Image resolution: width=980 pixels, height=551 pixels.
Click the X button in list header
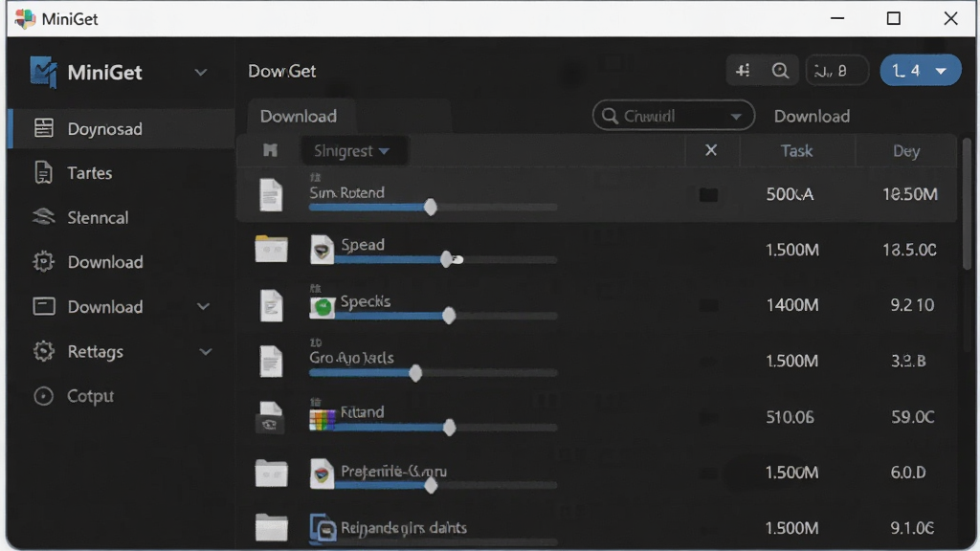click(x=711, y=150)
